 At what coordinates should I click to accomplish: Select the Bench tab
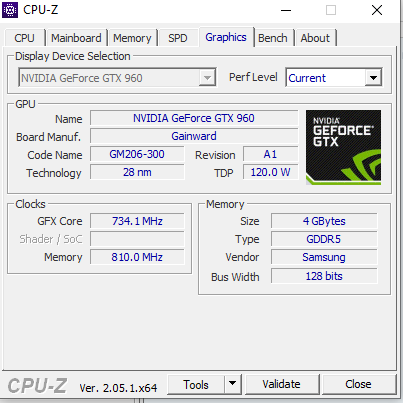(x=273, y=38)
